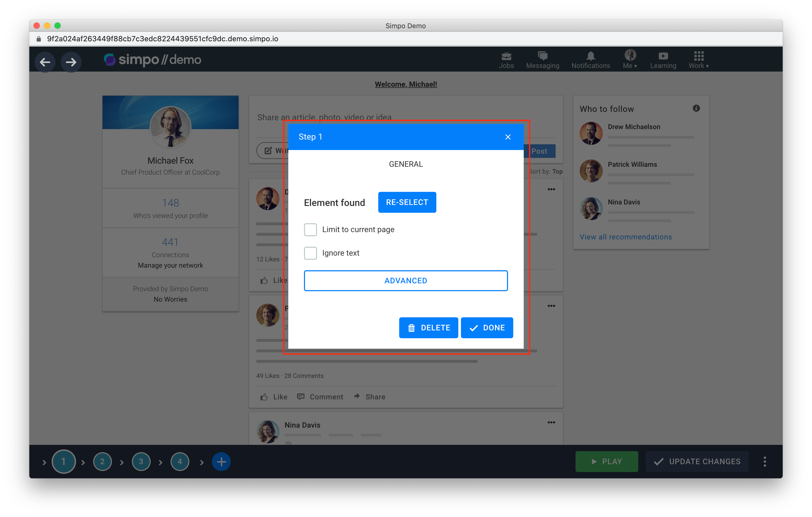Click chevron between steps 3 and 4
The image size is (812, 517).
161,462
